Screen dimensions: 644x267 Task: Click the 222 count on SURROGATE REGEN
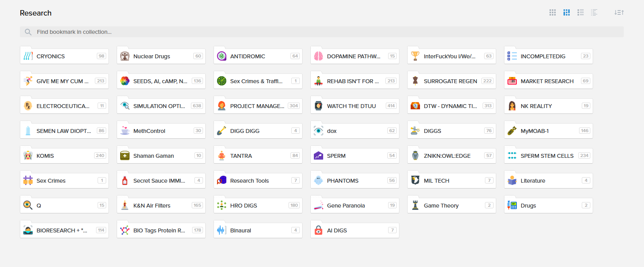tap(488, 81)
